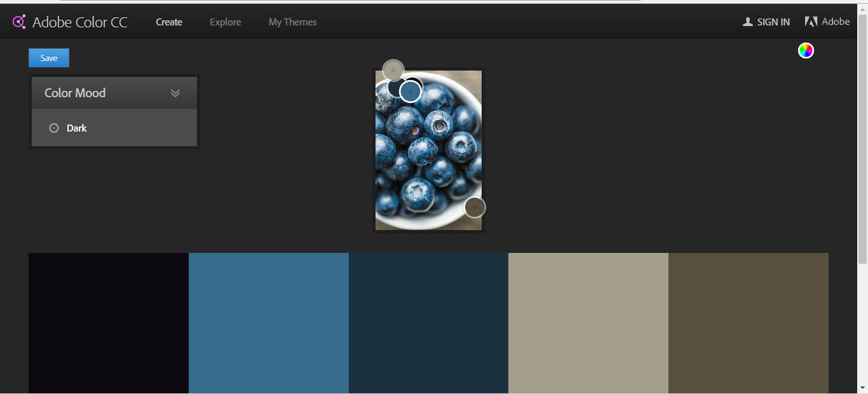Click the blueberries image thumbnail
This screenshot has width=868, height=394.
pos(428,150)
